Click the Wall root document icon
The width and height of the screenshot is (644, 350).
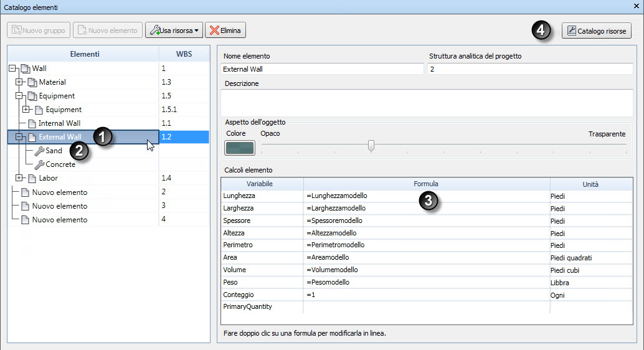[x=26, y=69]
